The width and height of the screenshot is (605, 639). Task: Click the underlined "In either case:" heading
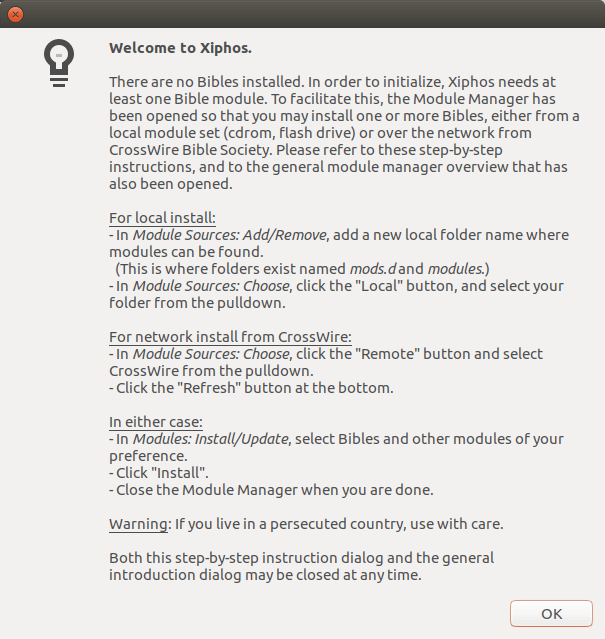[x=156, y=422]
